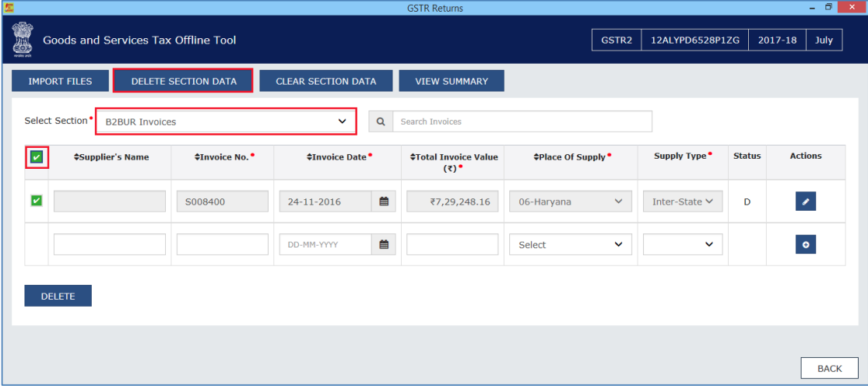
Task: Click the Actions column header
Action: [806, 156]
